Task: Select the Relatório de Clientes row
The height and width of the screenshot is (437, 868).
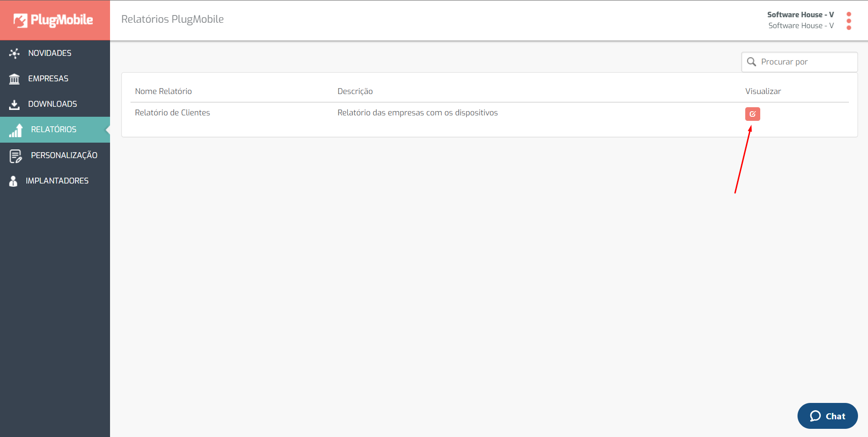Action: (x=489, y=114)
